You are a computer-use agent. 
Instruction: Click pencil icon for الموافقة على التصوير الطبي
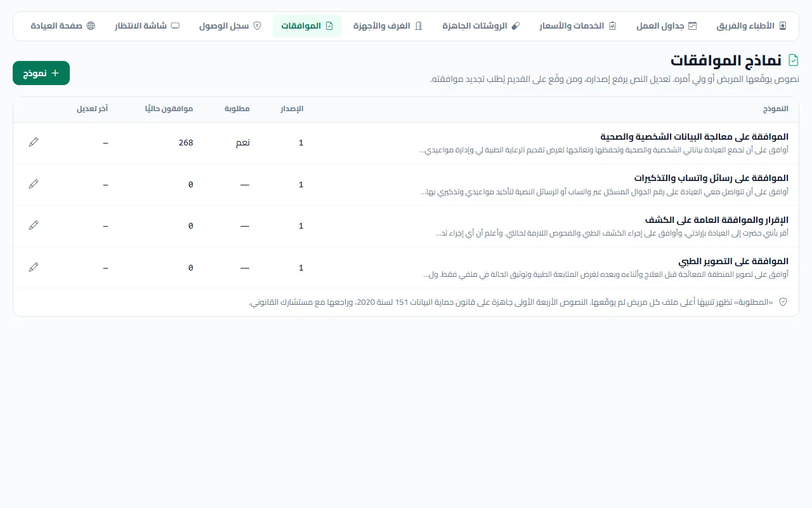coord(34,267)
